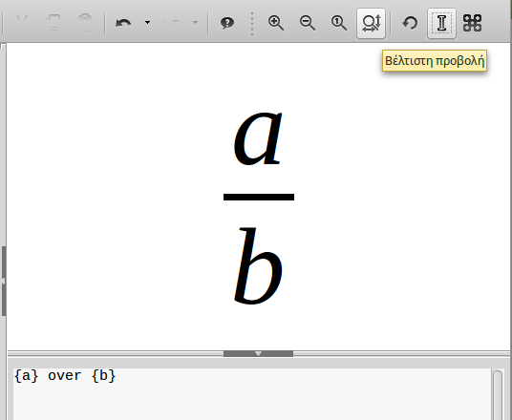Click the Zoom In magnifier icon
The image size is (512, 420).
click(x=276, y=23)
